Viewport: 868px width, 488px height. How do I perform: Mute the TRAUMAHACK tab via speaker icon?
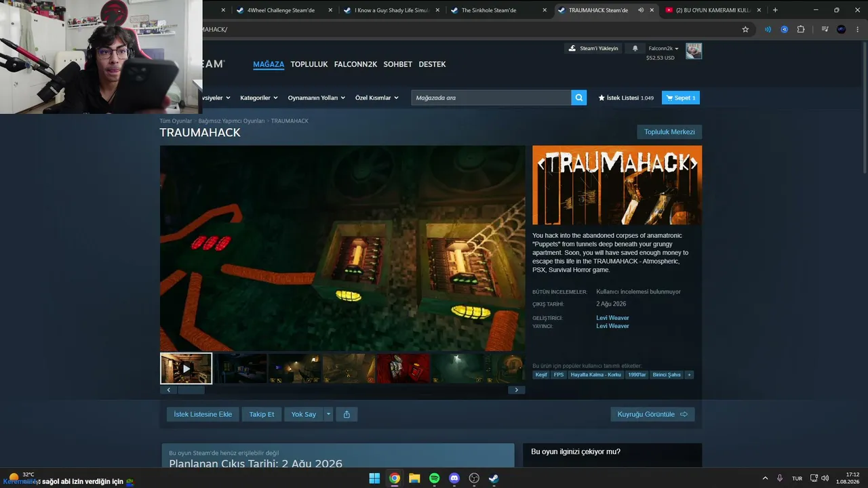tap(641, 10)
